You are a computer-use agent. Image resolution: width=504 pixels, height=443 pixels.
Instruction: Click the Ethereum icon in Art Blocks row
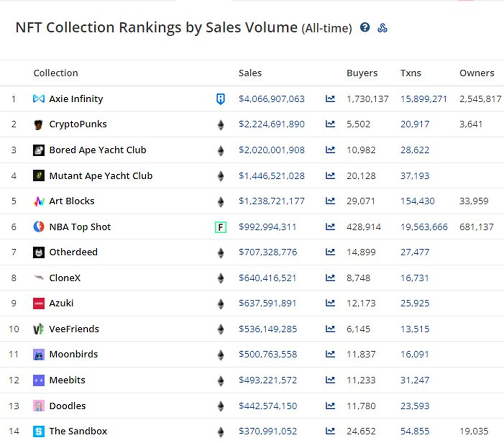[221, 201]
